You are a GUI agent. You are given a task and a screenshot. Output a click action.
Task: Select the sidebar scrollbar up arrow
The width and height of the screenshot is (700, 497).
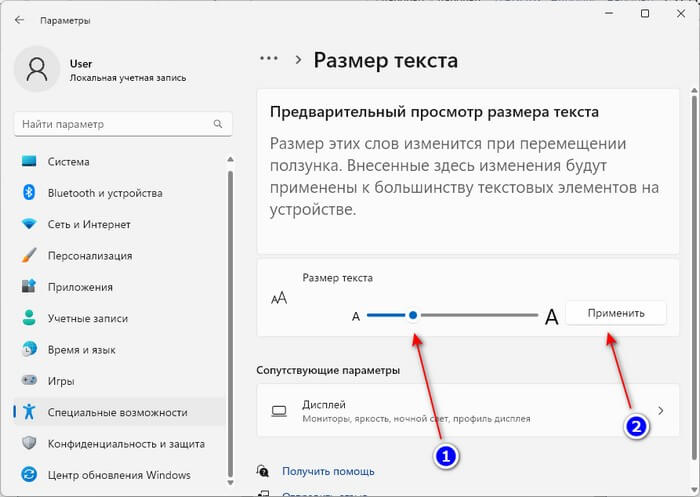pyautogui.click(x=230, y=159)
